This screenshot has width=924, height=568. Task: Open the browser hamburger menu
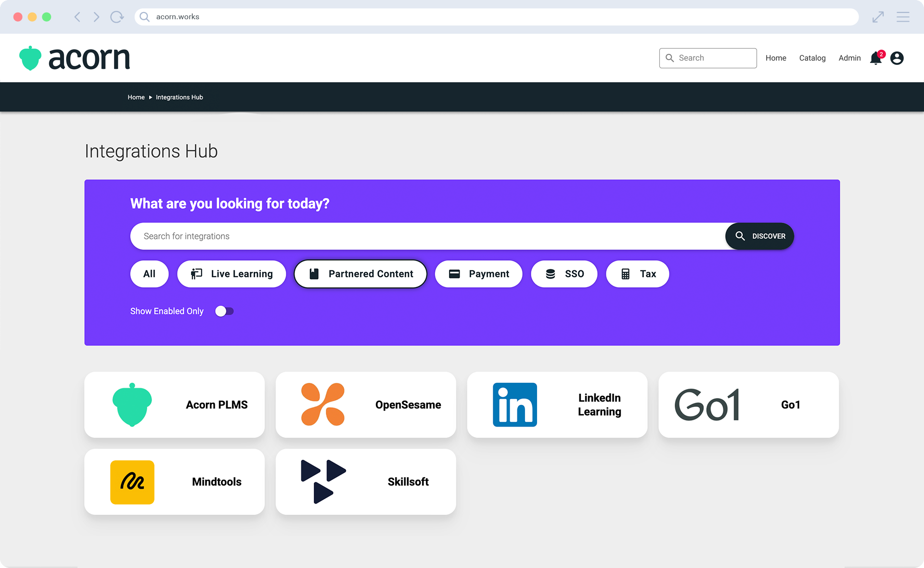point(903,17)
